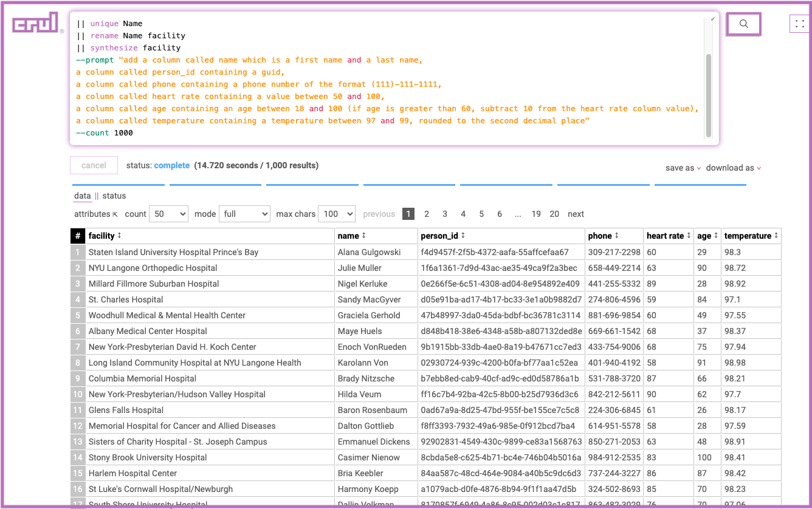Click the synthesize facility query line

pyautogui.click(x=128, y=48)
